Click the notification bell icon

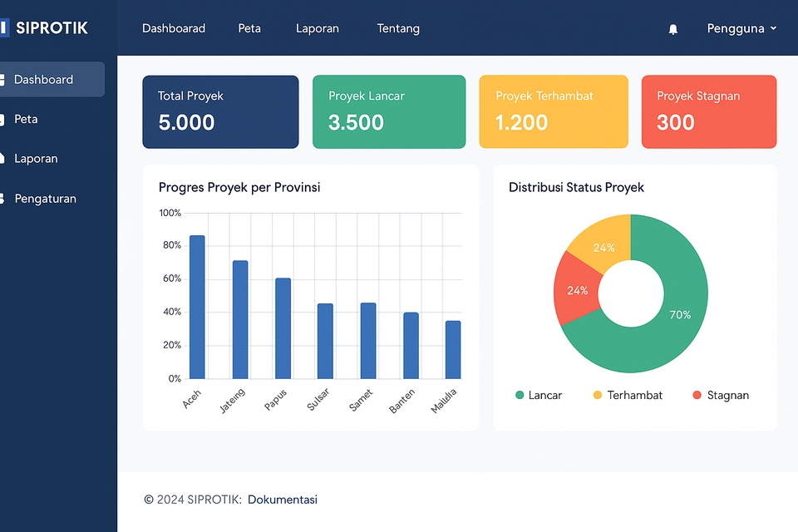[672, 29]
